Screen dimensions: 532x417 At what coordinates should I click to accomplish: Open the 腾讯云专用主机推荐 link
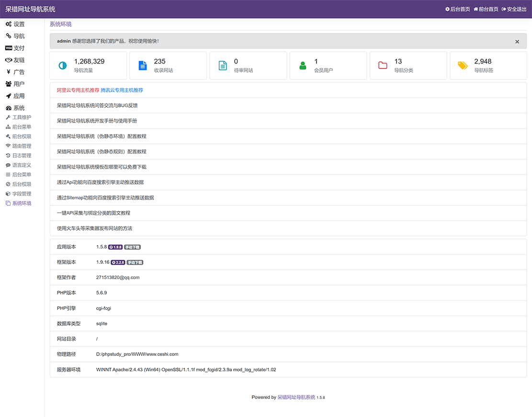[122, 90]
